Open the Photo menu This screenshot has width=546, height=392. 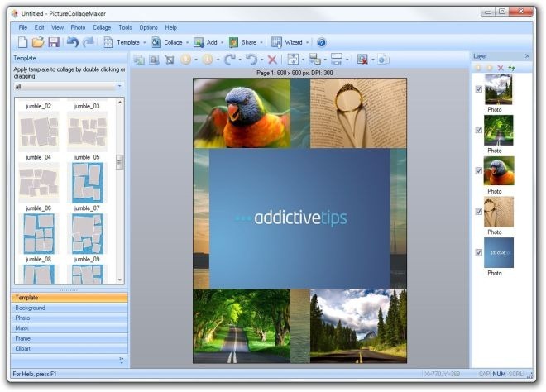[78, 27]
